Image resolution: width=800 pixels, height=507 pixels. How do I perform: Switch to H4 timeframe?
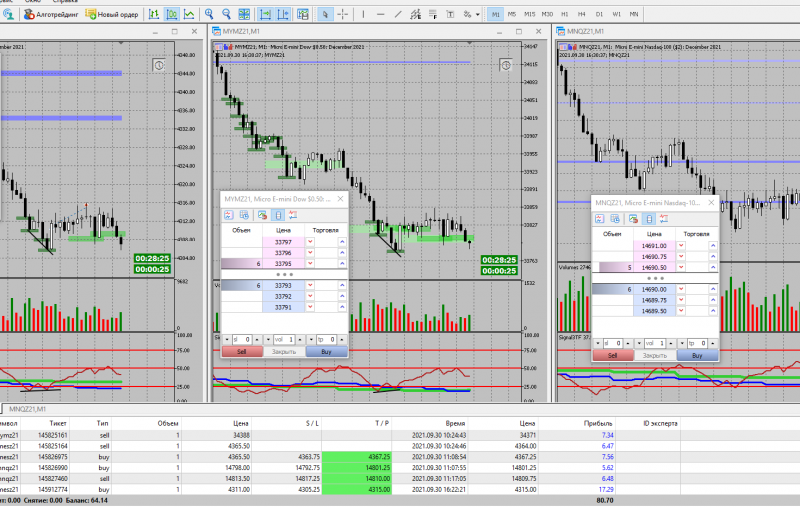click(x=582, y=14)
